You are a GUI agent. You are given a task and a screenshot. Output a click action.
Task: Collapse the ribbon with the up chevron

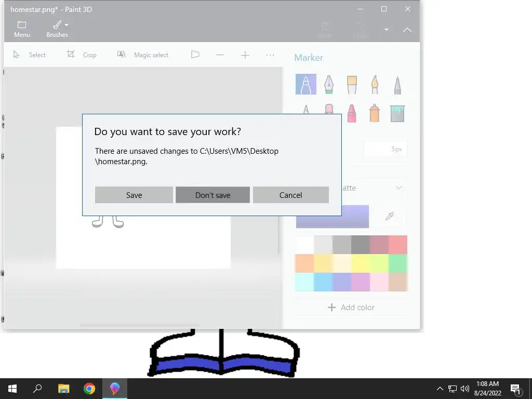point(407,30)
